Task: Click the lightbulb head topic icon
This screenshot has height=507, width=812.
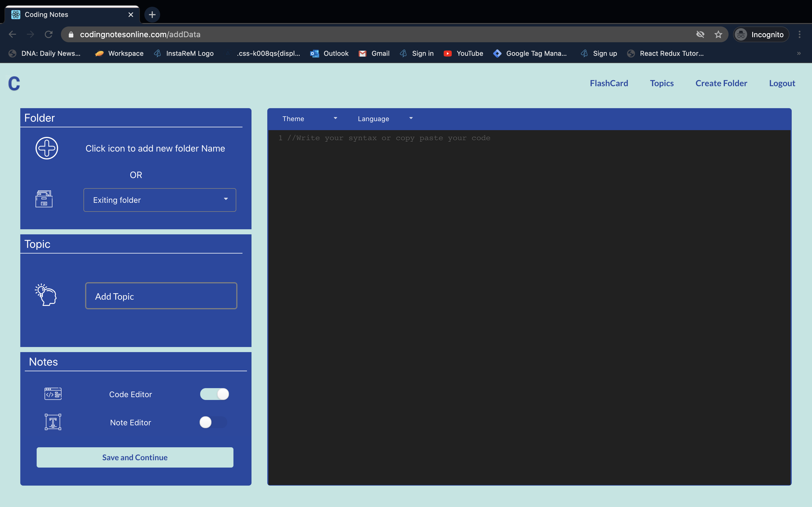Action: click(46, 295)
